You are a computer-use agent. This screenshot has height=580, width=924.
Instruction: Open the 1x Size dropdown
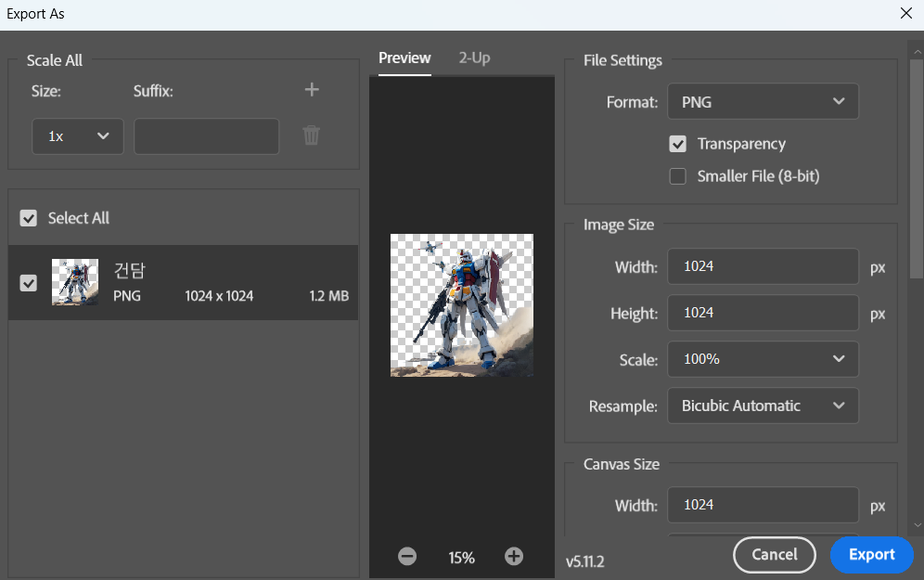pos(78,136)
